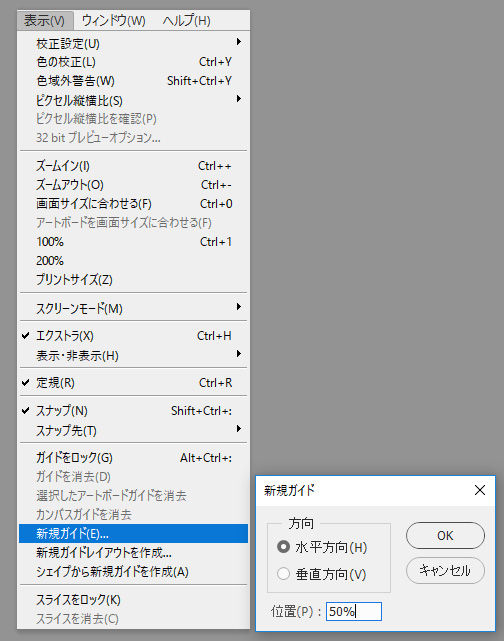The image size is (504, 641).
Task: Choose 色域外警告(W) menu item
Action: coord(133,81)
